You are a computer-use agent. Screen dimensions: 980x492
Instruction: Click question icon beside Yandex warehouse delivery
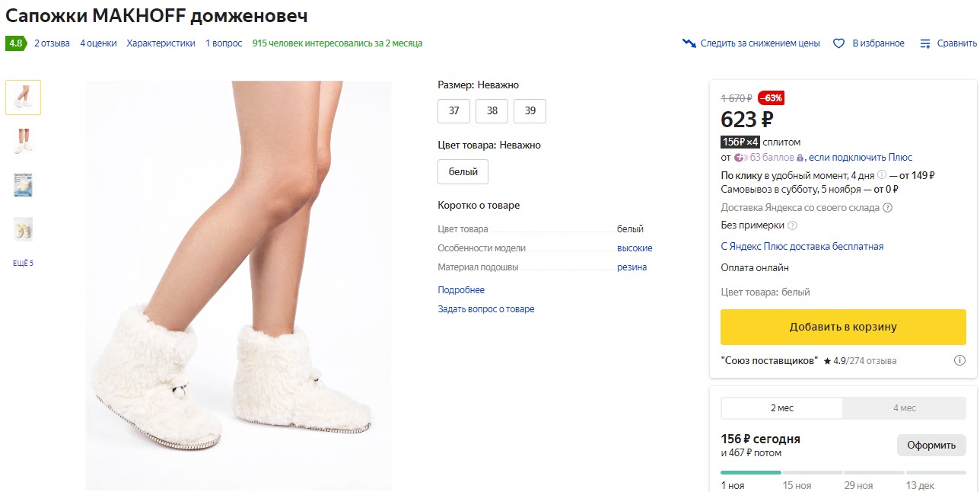pos(887,208)
